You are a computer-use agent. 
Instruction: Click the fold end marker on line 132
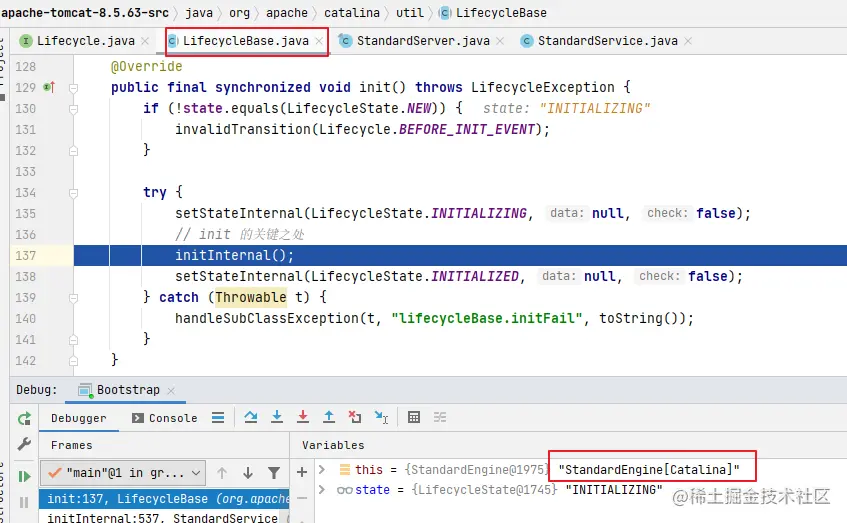73,151
